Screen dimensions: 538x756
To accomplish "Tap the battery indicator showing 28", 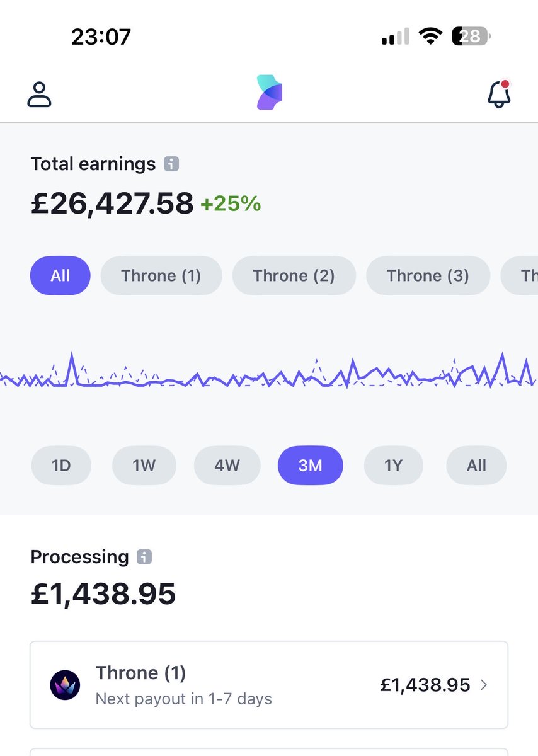I will click(471, 37).
